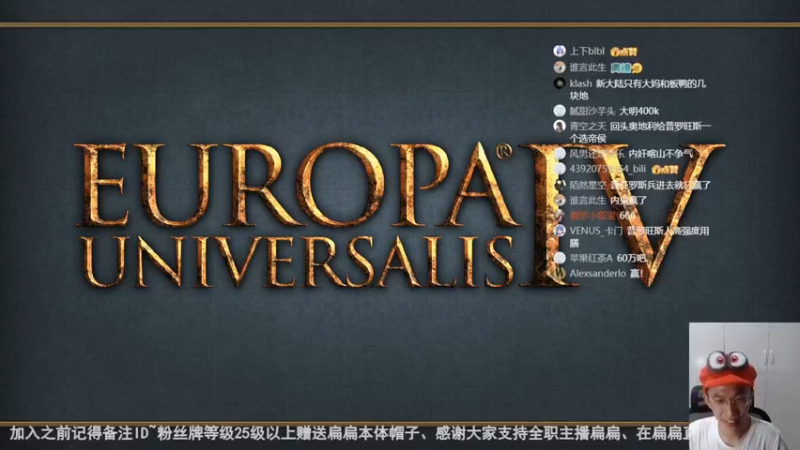Click the chat message 大明400k
This screenshot has height=450, width=800.
[x=639, y=111]
